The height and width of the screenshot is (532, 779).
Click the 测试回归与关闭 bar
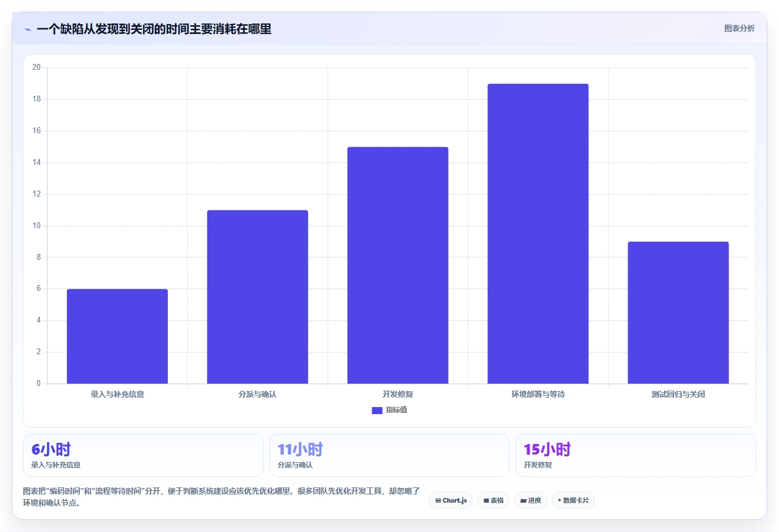click(x=679, y=313)
